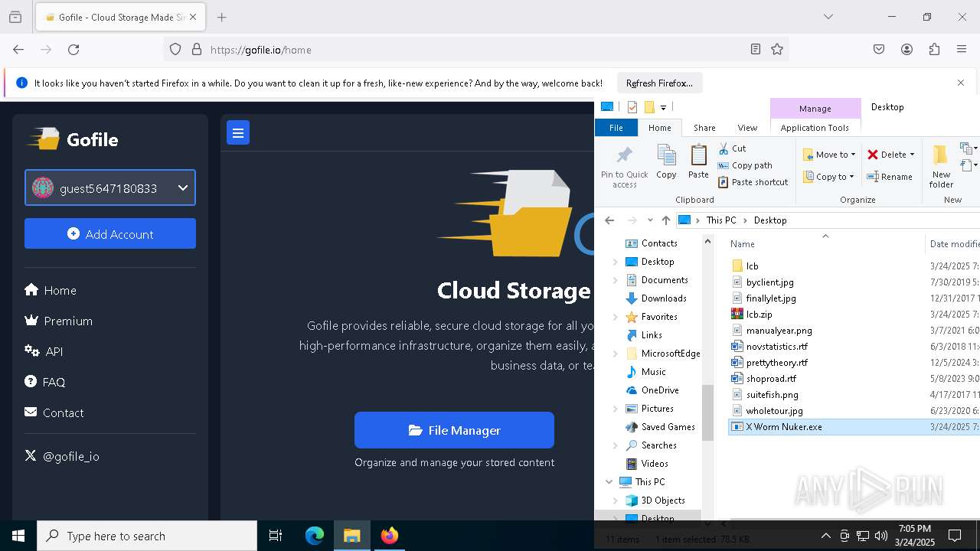The height and width of the screenshot is (551, 980).
Task: Switch to Share ribbon tab
Action: 704,128
